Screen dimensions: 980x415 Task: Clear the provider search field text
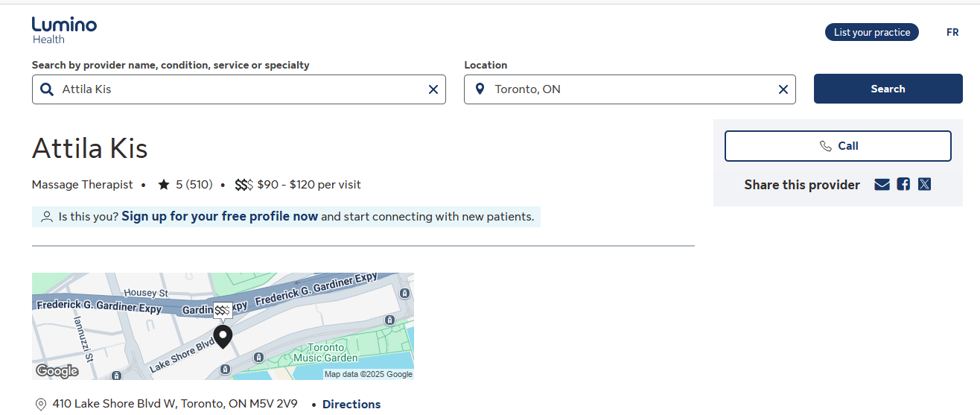[433, 89]
